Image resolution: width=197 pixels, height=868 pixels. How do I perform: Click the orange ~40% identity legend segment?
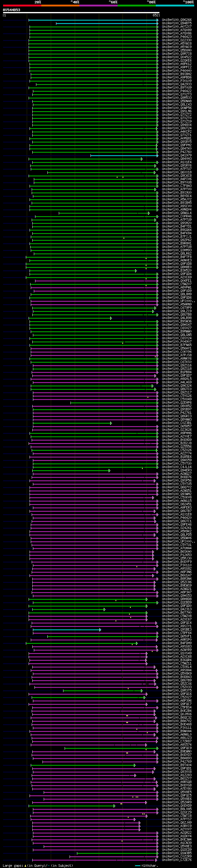tap(60, 6)
